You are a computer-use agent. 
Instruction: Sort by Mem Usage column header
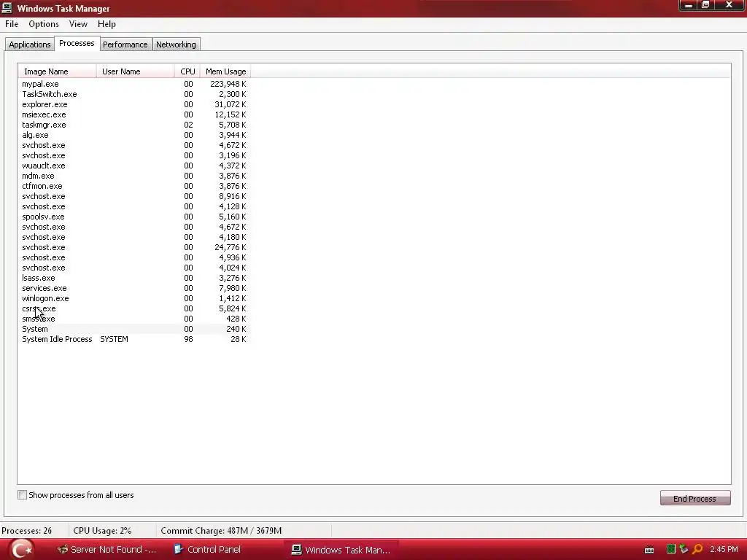coord(225,71)
